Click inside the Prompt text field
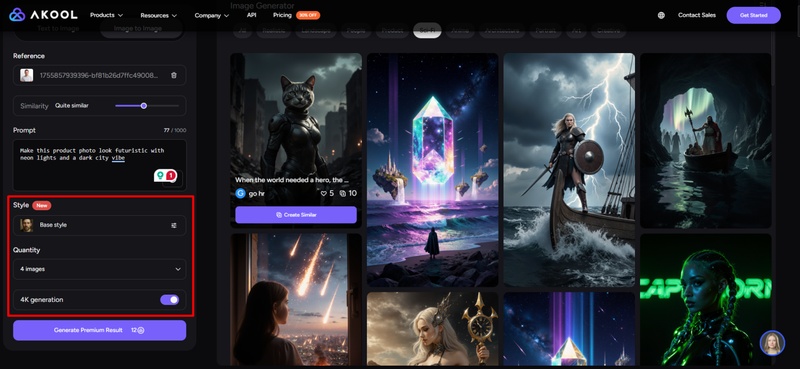 click(x=99, y=165)
